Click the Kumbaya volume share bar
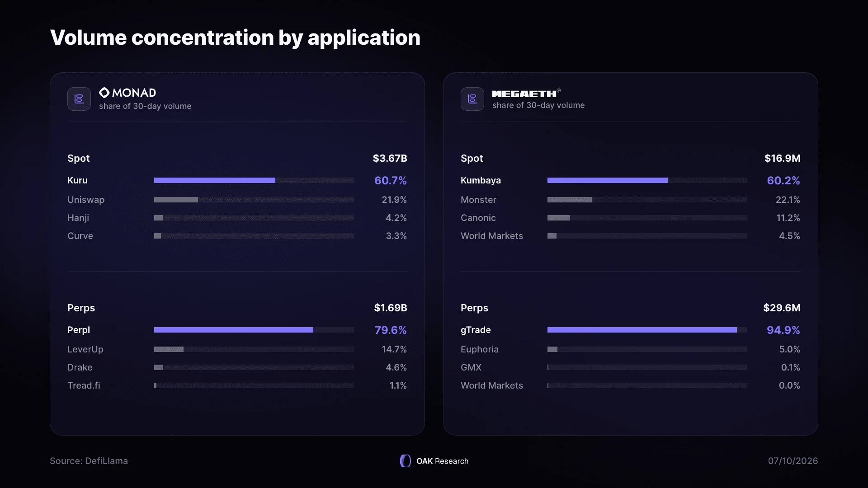The height and width of the screenshot is (488, 868). point(647,180)
